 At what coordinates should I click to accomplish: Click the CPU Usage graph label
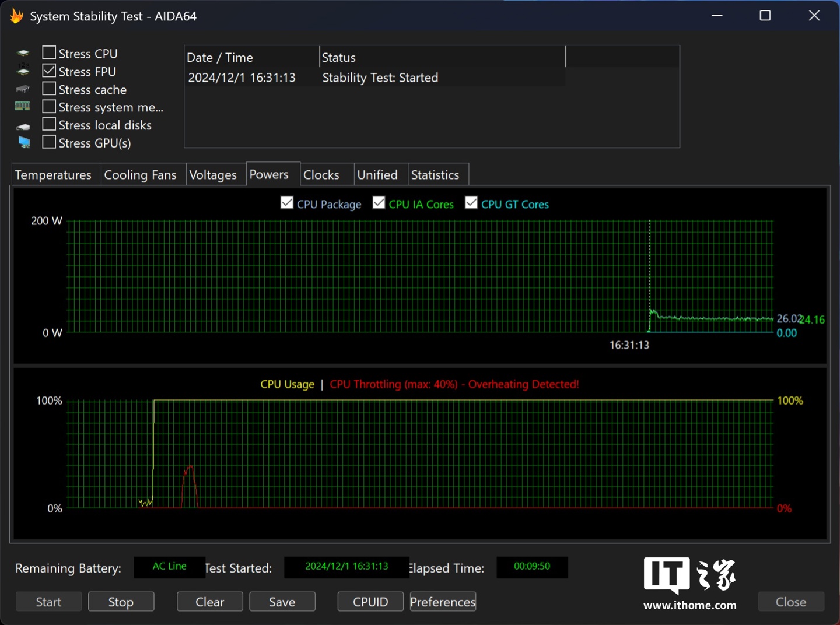tap(287, 384)
